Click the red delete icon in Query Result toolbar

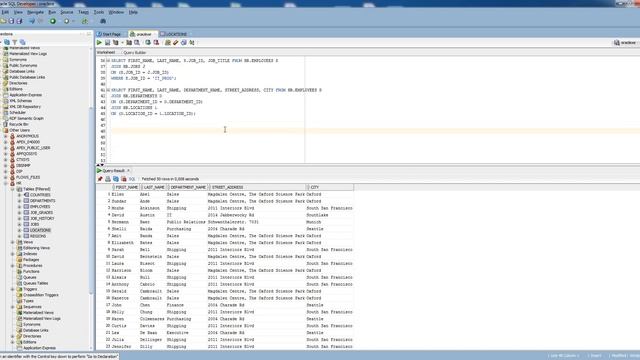(x=124, y=179)
